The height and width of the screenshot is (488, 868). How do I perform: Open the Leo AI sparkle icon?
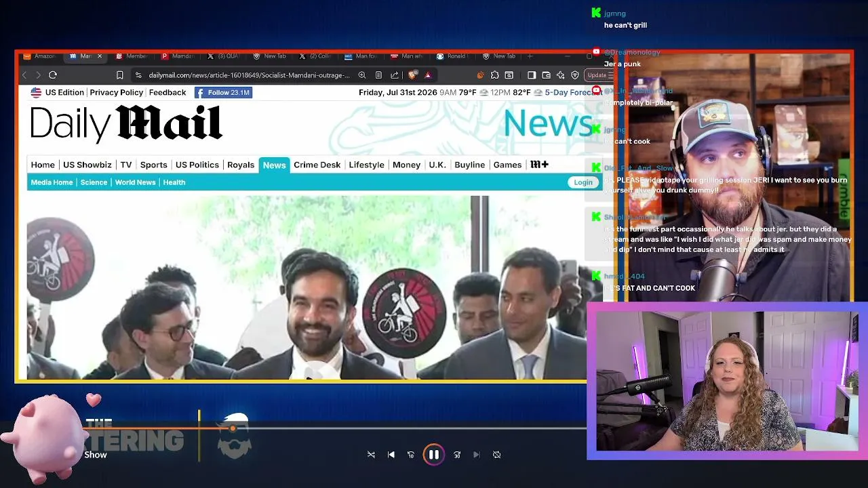(x=561, y=75)
